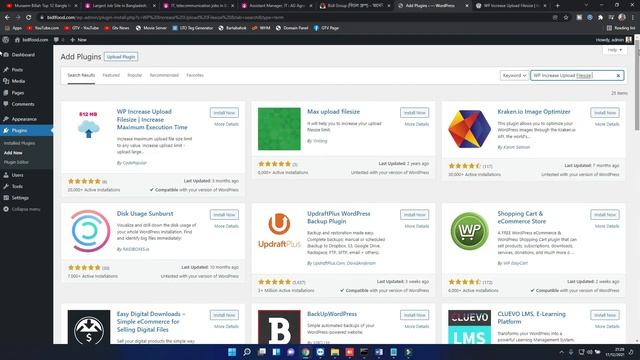Switch to the Search Results tab
Image resolution: width=640 pixels, height=360 pixels.
coord(81,76)
